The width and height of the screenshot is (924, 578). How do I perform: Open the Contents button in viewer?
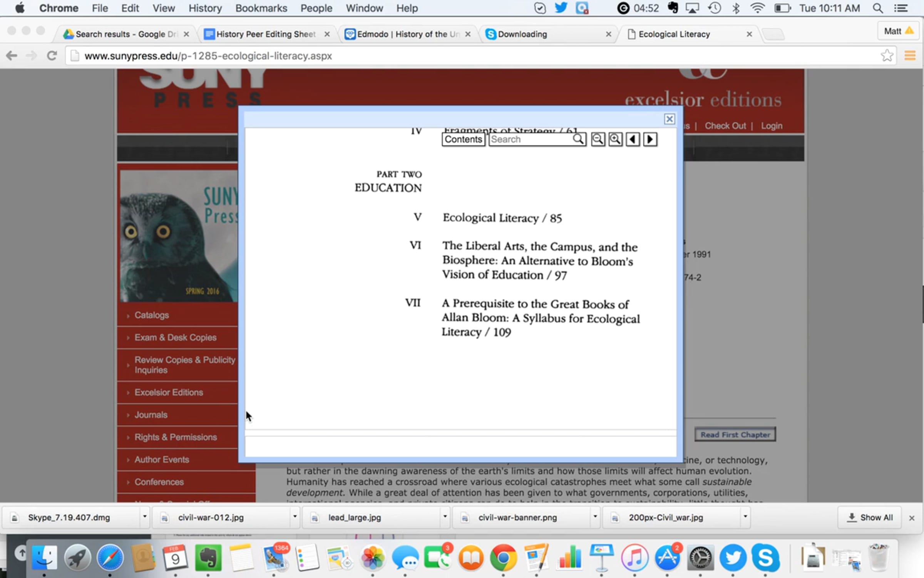click(x=463, y=139)
